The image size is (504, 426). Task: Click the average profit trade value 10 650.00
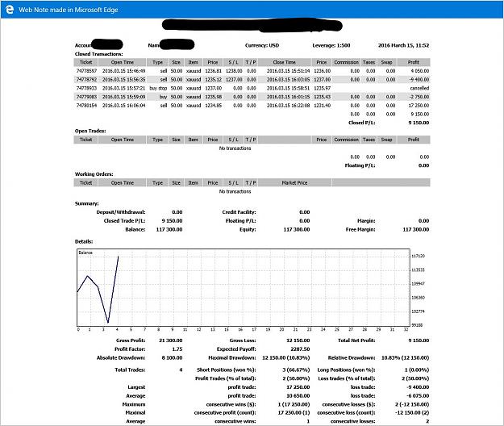[298, 396]
